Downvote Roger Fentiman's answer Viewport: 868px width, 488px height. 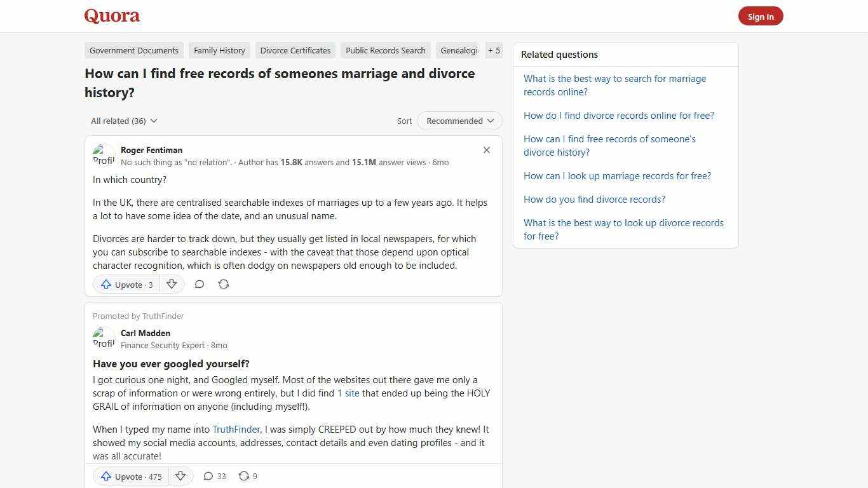(x=172, y=284)
